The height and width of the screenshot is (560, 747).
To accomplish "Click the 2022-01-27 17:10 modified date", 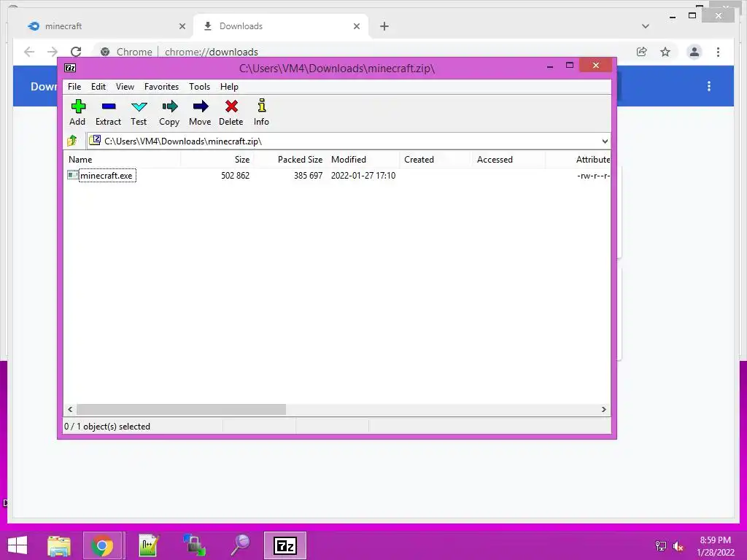I will tap(363, 175).
